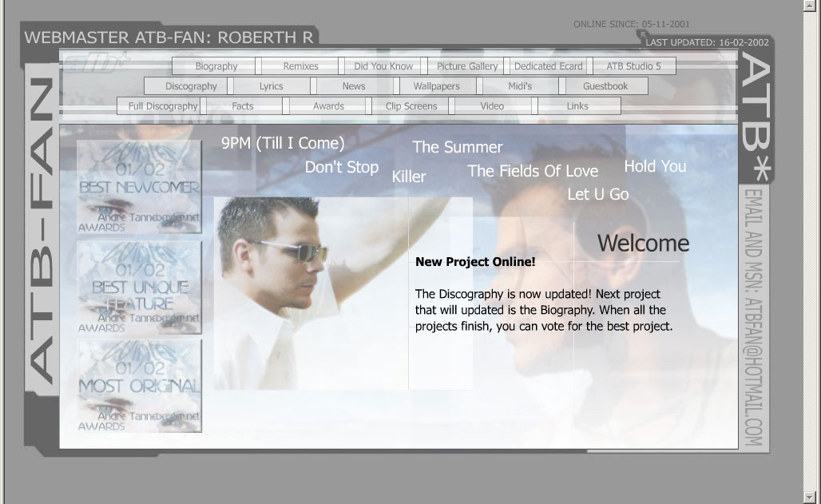Click the Hold You song title
The height and width of the screenshot is (504, 821).
pyautogui.click(x=655, y=166)
